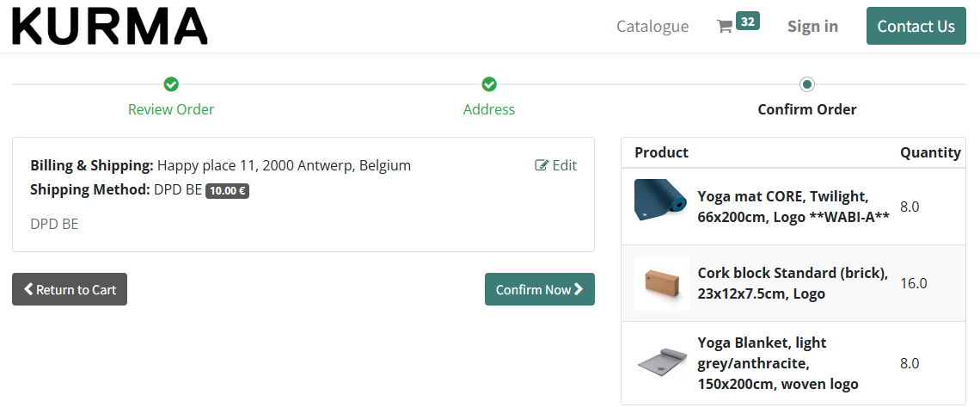Open the Cork block product image
Viewport: 980px width, 420px height.
click(661, 283)
